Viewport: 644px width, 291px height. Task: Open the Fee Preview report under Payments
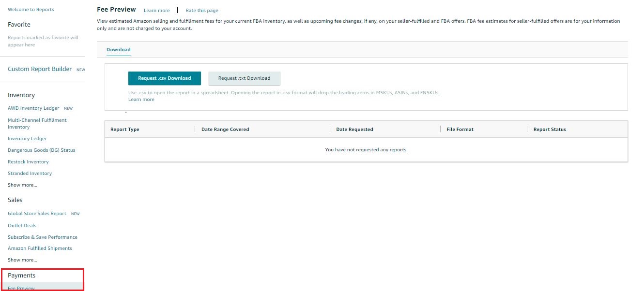[x=21, y=288]
